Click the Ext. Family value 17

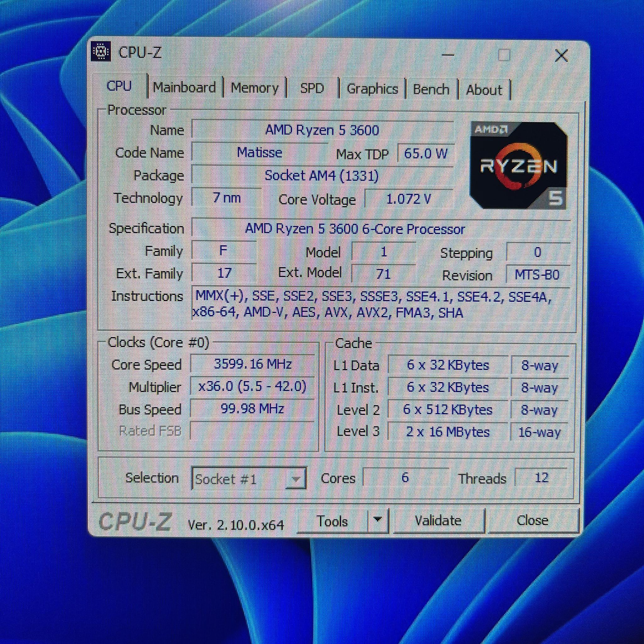pyautogui.click(x=224, y=273)
